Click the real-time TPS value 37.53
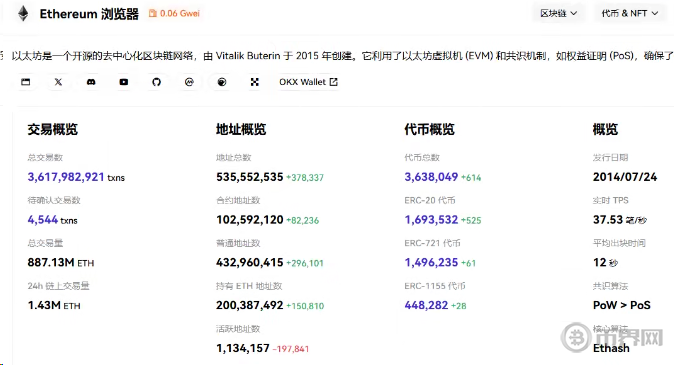Viewport: 674px width, 365px height. click(608, 220)
